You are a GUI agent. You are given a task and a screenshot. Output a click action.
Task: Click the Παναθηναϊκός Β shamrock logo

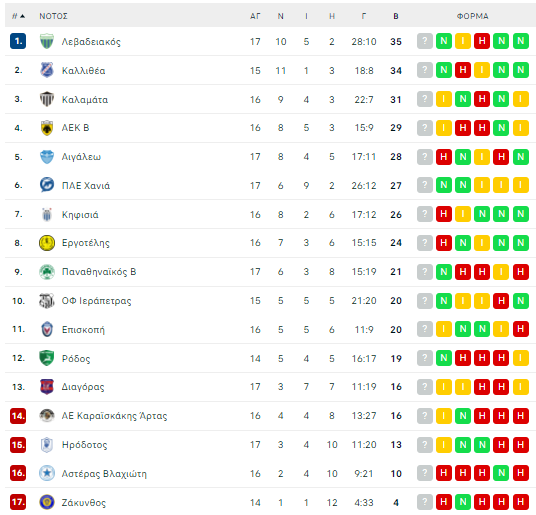click(x=47, y=272)
